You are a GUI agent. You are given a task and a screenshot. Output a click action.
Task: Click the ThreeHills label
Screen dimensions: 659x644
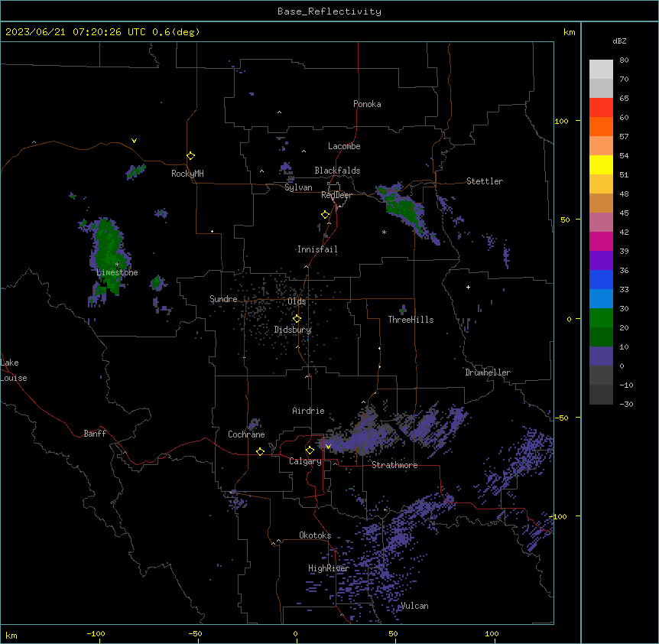point(411,320)
